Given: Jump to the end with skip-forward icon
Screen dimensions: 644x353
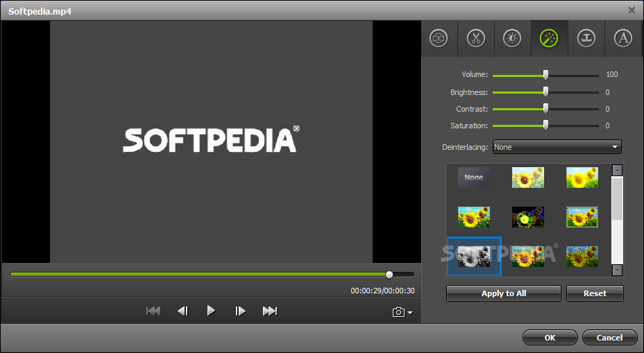Looking at the screenshot, I should coord(270,311).
